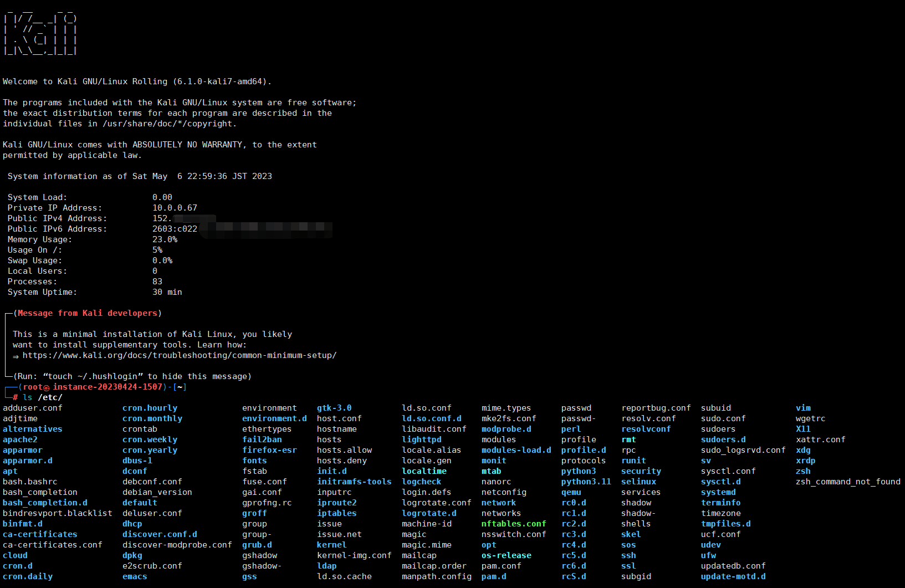Select the 'python3.11' directory entry
Viewport: 905px width, 588px height.
586,482
